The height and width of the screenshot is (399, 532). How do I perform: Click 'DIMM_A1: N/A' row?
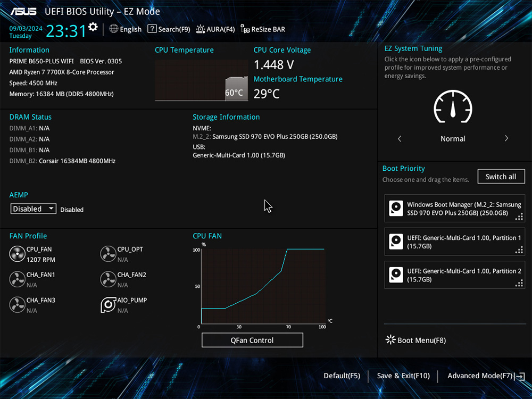coord(29,128)
